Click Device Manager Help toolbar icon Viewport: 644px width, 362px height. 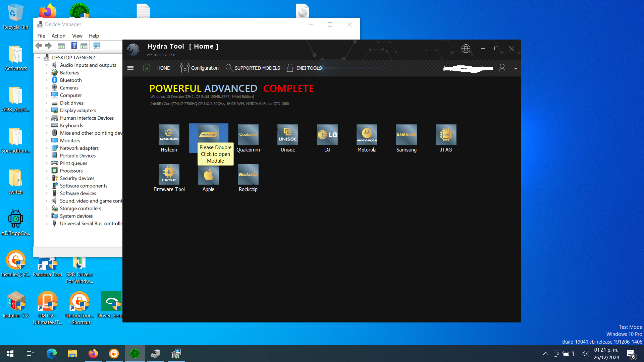point(74,46)
